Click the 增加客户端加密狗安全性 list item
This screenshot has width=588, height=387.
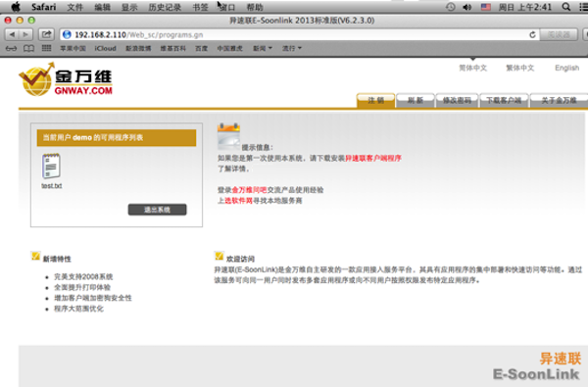[x=93, y=298]
